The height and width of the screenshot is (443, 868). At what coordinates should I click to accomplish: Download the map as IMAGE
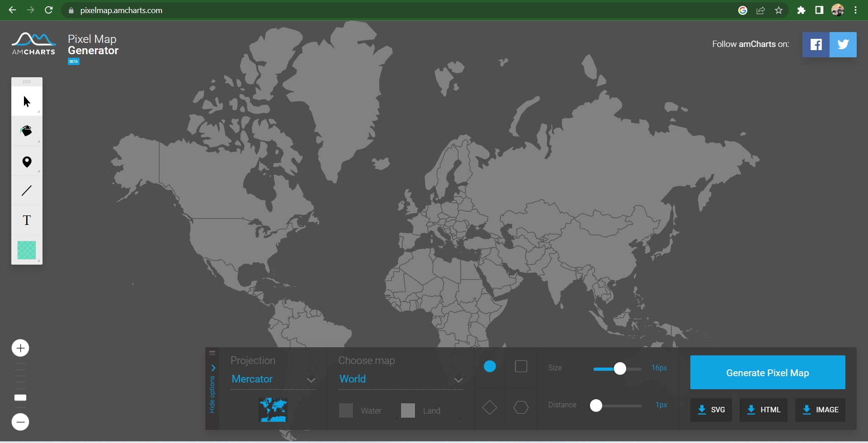(x=820, y=410)
